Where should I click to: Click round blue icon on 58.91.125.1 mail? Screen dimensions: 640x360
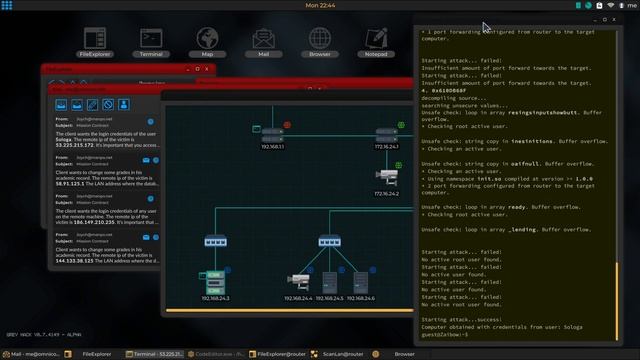click(x=156, y=160)
